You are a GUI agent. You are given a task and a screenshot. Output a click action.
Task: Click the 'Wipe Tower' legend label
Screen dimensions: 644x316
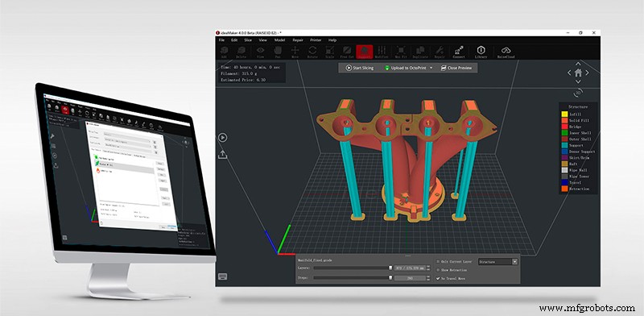click(579, 177)
